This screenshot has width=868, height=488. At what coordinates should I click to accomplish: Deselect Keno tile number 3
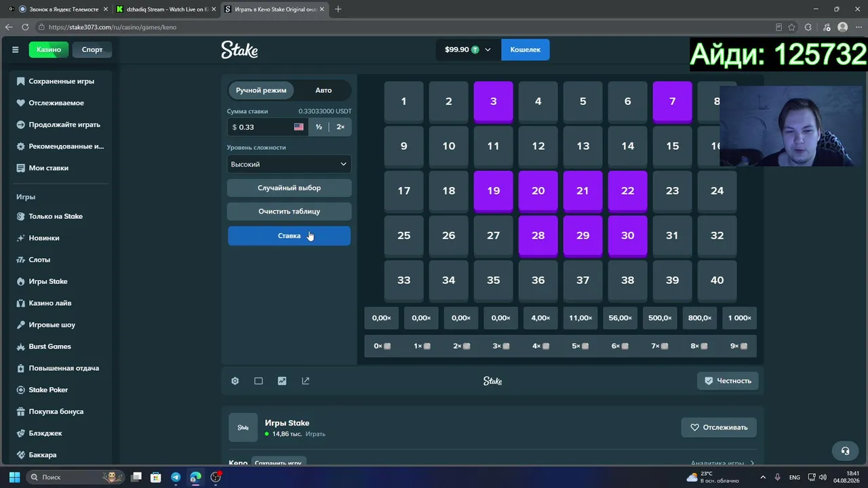click(493, 101)
